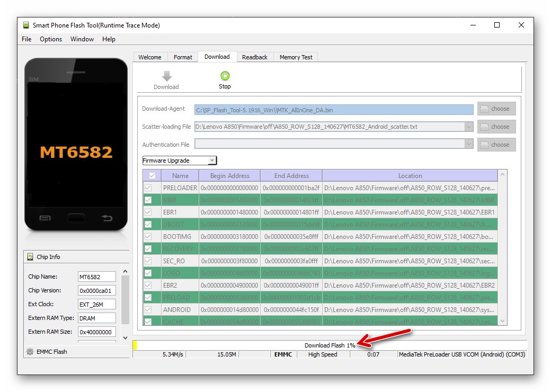Toggle the select-all checkbox in table header
The image size is (551, 392).
(x=152, y=175)
